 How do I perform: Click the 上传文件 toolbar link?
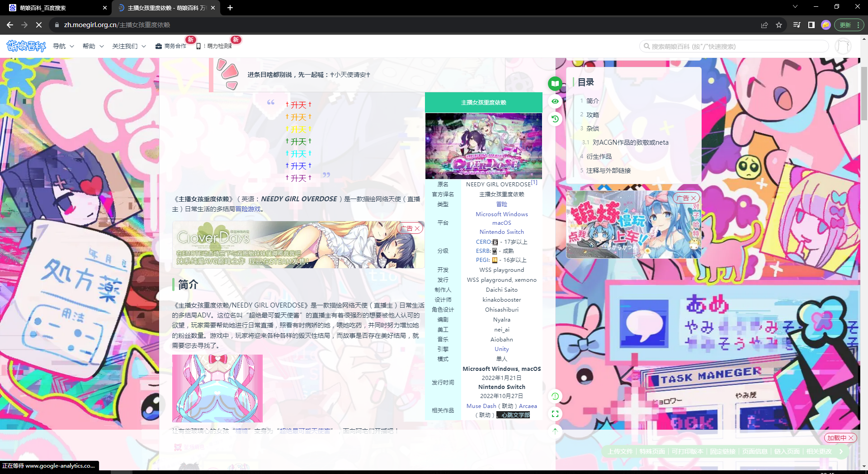pyautogui.click(x=620, y=451)
